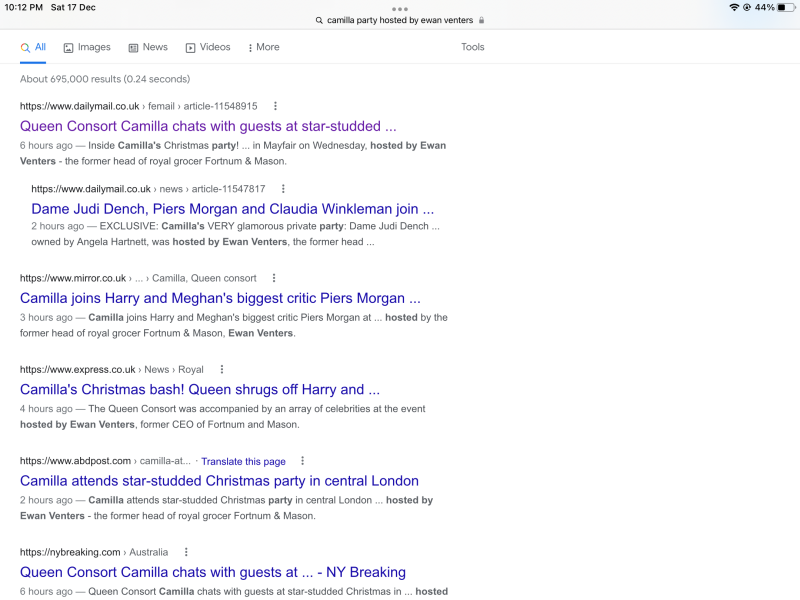Click the dailymail.co.uk news URL breadcrumb
The image size is (800, 600).
click(x=148, y=189)
